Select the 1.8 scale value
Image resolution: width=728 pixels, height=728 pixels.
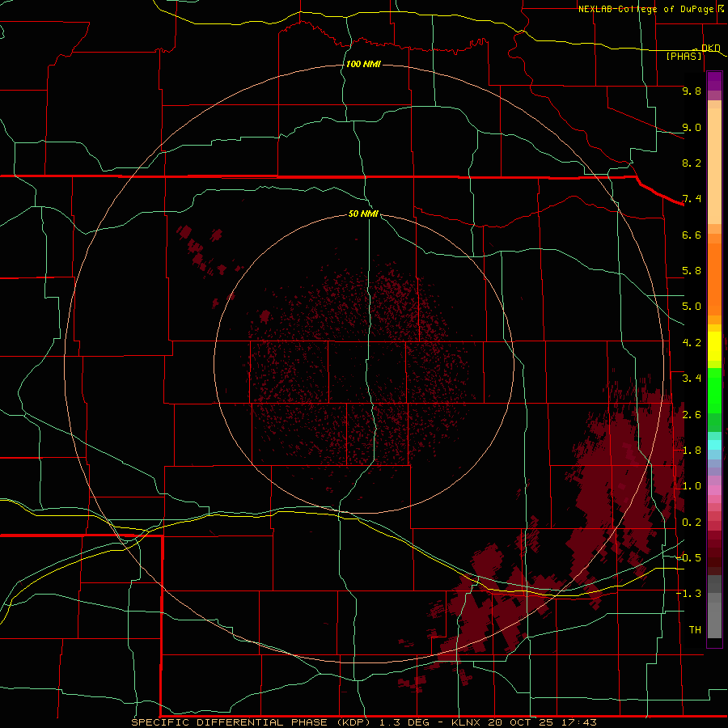point(692,451)
